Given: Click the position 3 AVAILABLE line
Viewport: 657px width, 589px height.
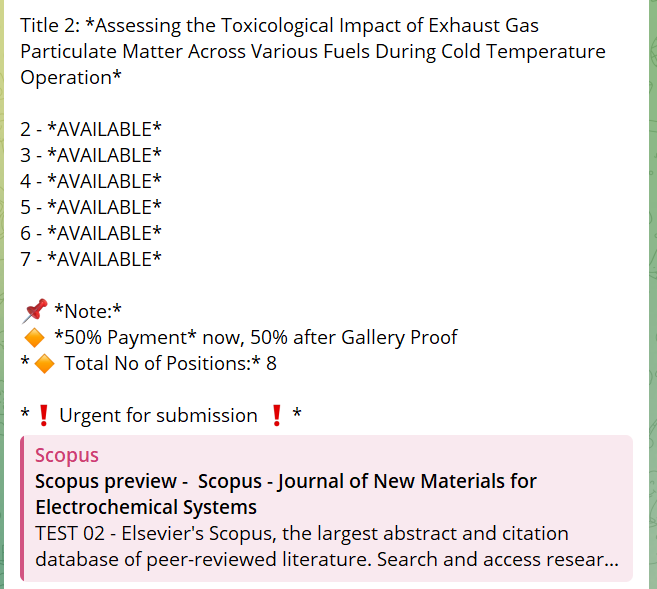Looking at the screenshot, I should pos(91,155).
